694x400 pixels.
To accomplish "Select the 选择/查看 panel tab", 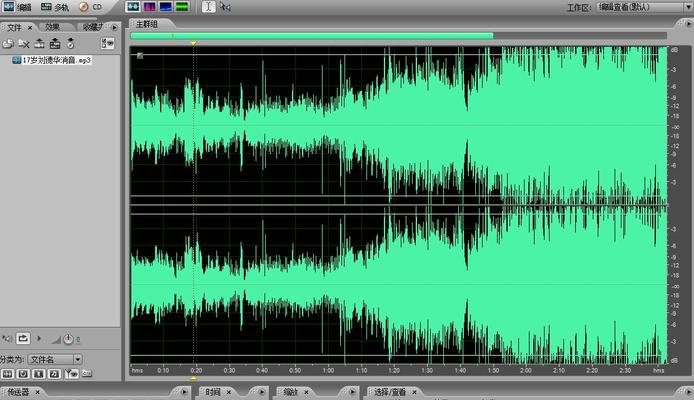I will click(x=390, y=392).
